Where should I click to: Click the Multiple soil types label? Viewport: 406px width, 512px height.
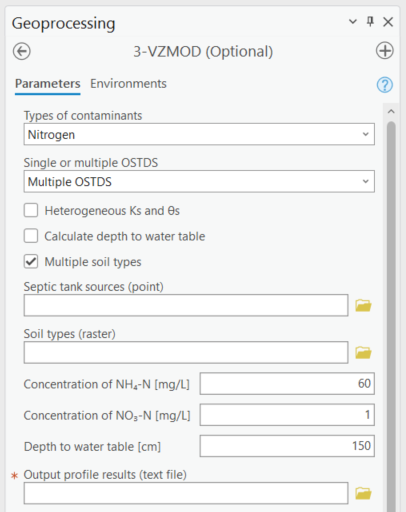point(93,262)
